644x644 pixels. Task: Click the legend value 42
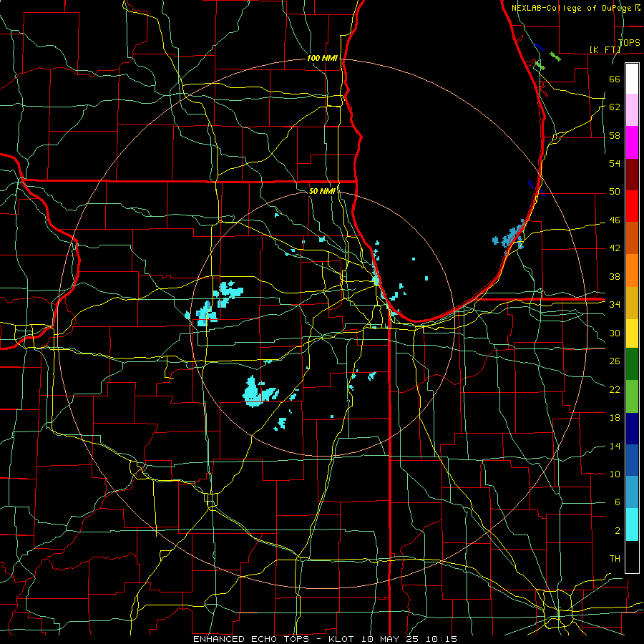615,248
